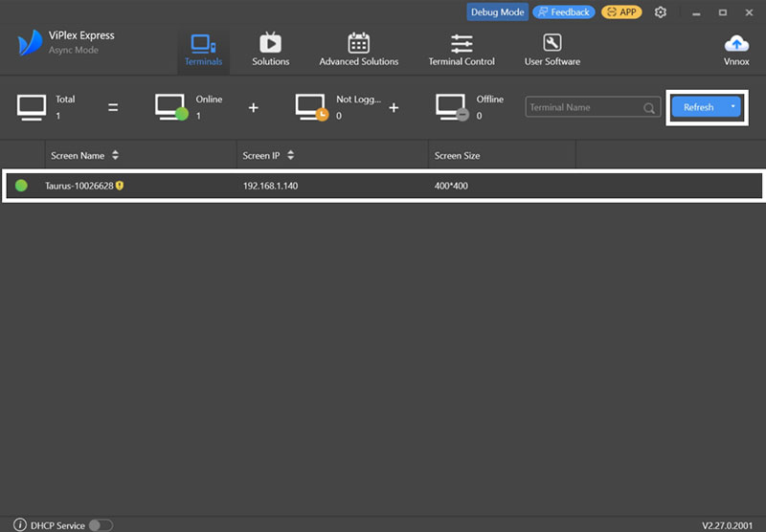Click the version number V2.27.0.2001
Image resolution: width=766 pixels, height=532 pixels.
coord(727,525)
